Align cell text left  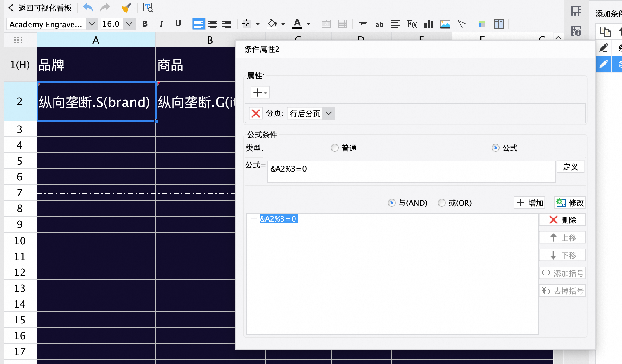click(x=199, y=24)
